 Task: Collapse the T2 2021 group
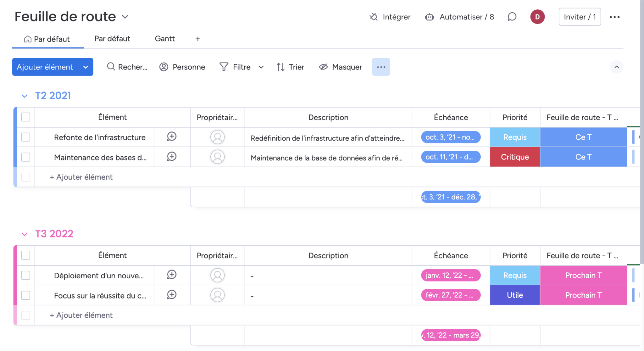click(25, 96)
